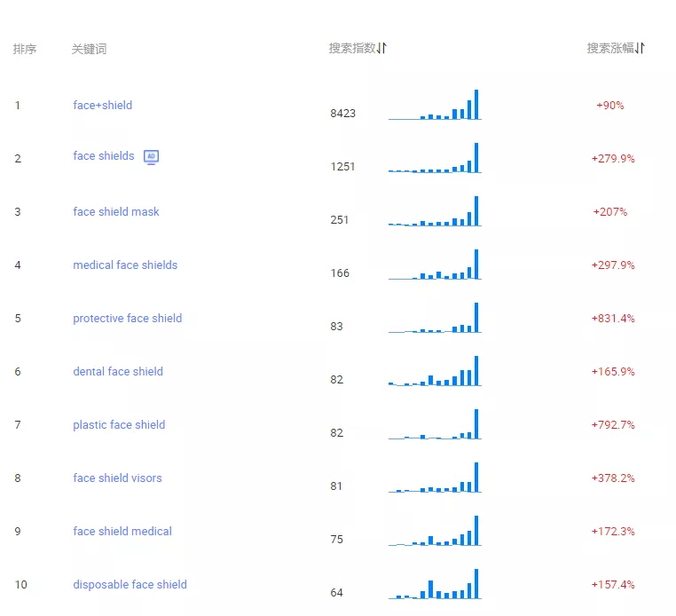Sort by 搜索指数 arrow icon
Image resolution: width=676 pixels, height=616 pixels.
(x=382, y=48)
